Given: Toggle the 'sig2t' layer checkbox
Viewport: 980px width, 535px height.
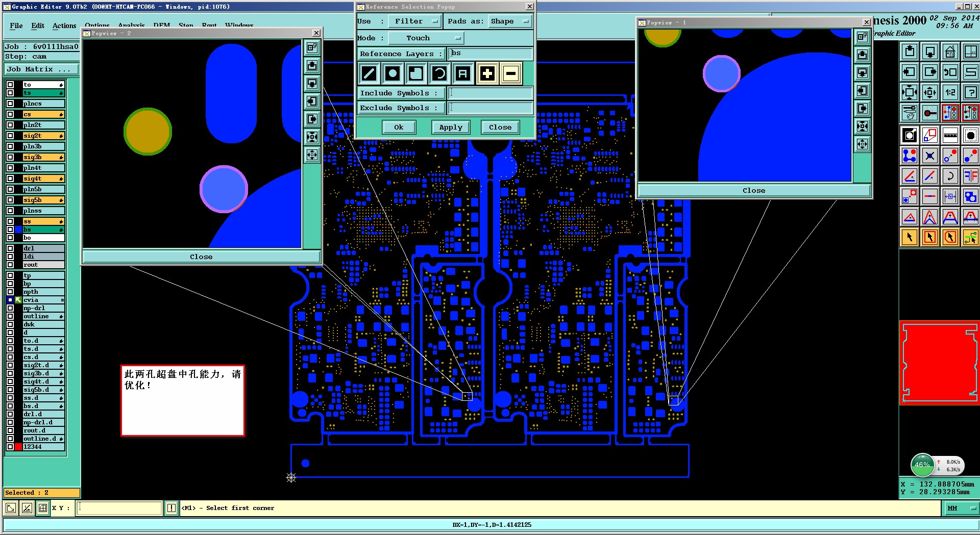Looking at the screenshot, I should coord(10,136).
